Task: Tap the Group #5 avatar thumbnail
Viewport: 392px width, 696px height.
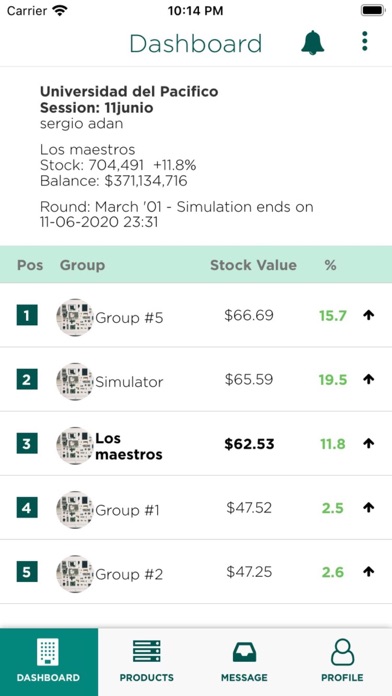Action: point(75,317)
